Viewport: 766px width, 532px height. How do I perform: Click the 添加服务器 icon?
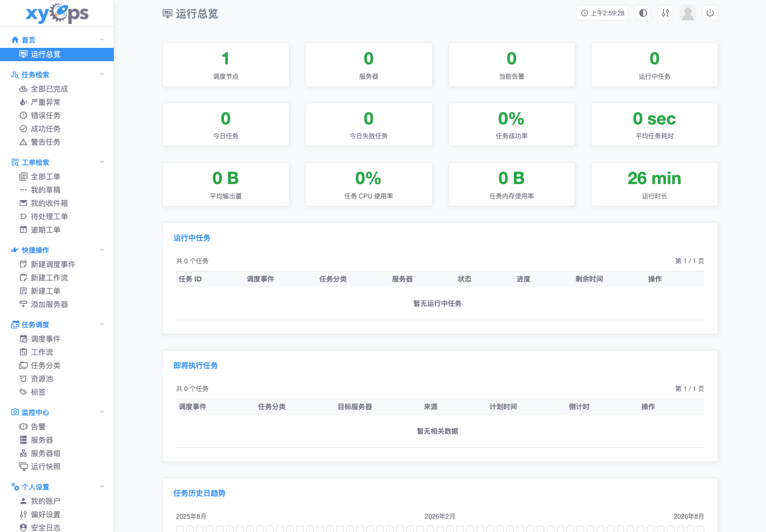[x=23, y=304]
